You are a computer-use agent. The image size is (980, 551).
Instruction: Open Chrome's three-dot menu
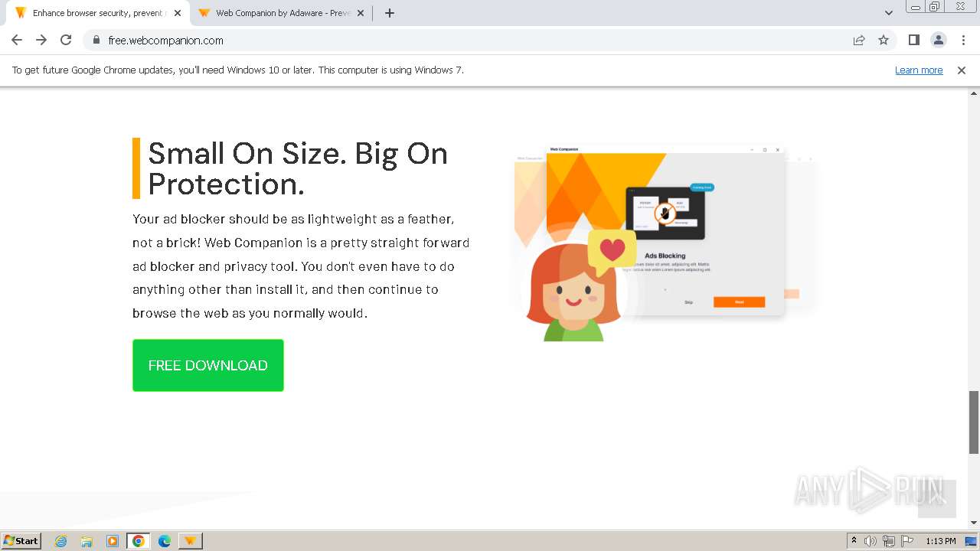tap(964, 40)
